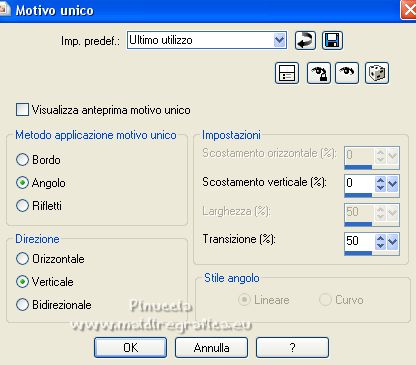Image resolution: width=416 pixels, height=365 pixels.
Task: Toggle the auto proof lock eye icon
Action: (x=319, y=73)
